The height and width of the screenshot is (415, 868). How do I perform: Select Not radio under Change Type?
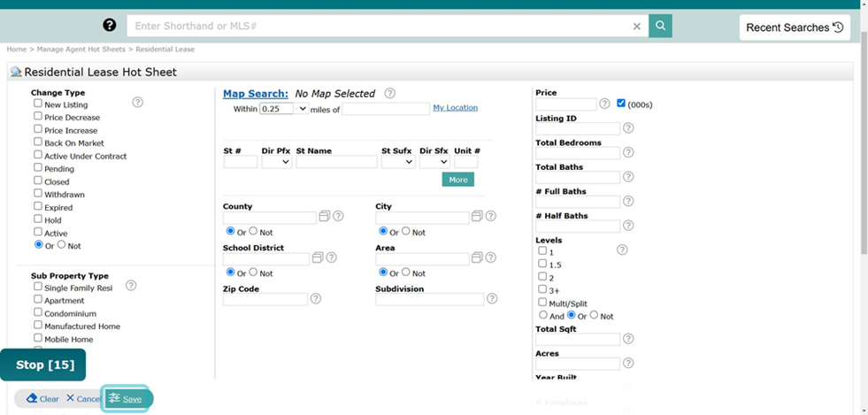pyautogui.click(x=61, y=244)
